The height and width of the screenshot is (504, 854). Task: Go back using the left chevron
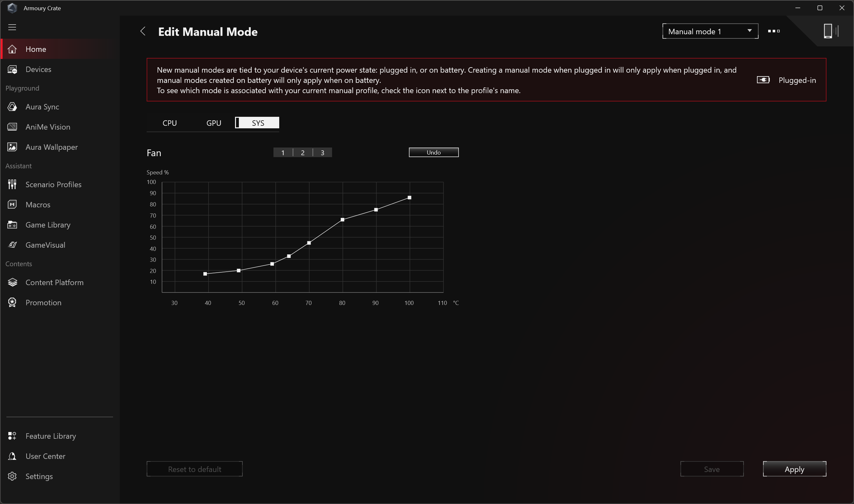(x=143, y=31)
